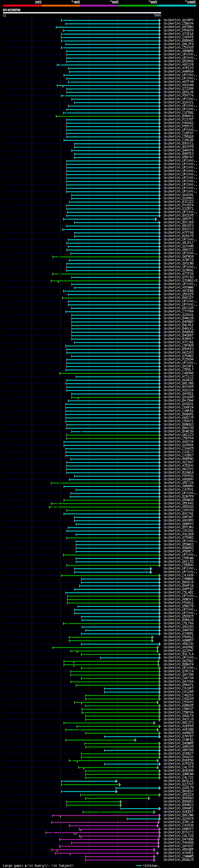Select label UniRef100_A4RRG4
The image size is (199, 868).
[178, 71]
